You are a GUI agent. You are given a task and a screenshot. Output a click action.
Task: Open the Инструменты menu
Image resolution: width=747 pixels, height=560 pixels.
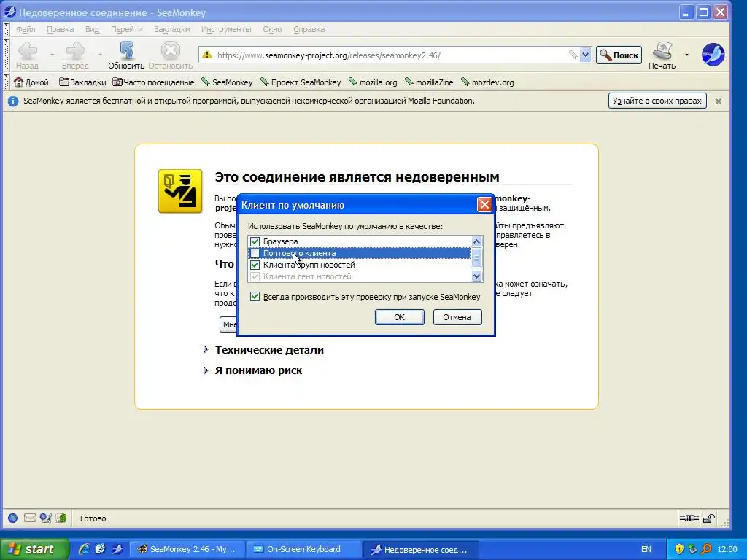226,29
